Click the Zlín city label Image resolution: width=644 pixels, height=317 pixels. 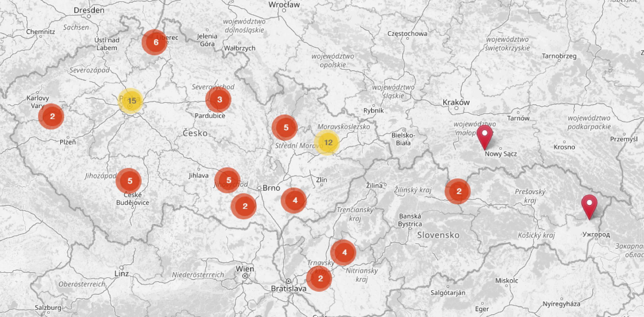tap(321, 180)
